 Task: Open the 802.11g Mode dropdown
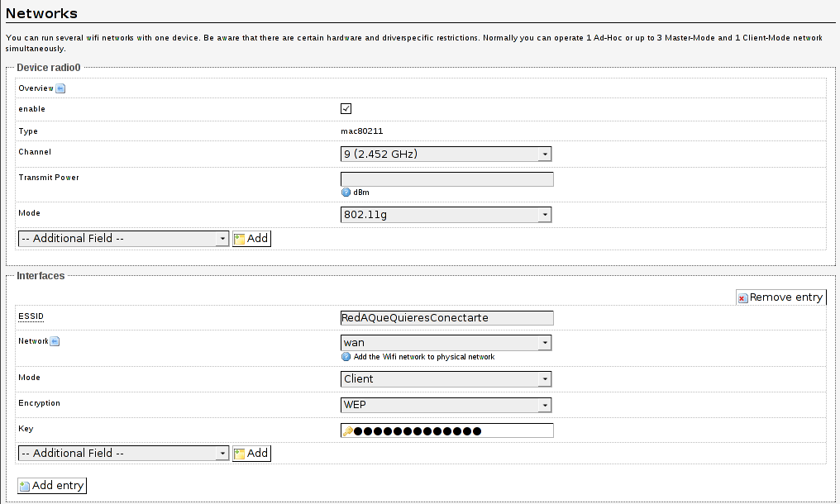tap(446, 215)
